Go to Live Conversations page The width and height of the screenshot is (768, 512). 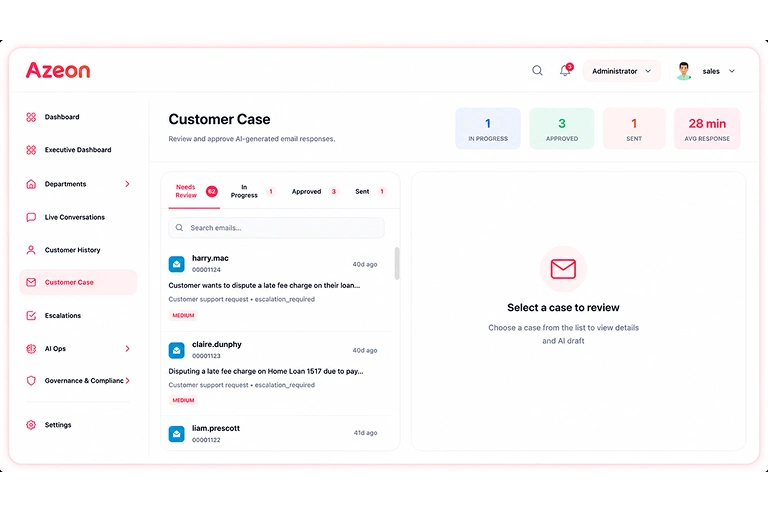point(74,217)
